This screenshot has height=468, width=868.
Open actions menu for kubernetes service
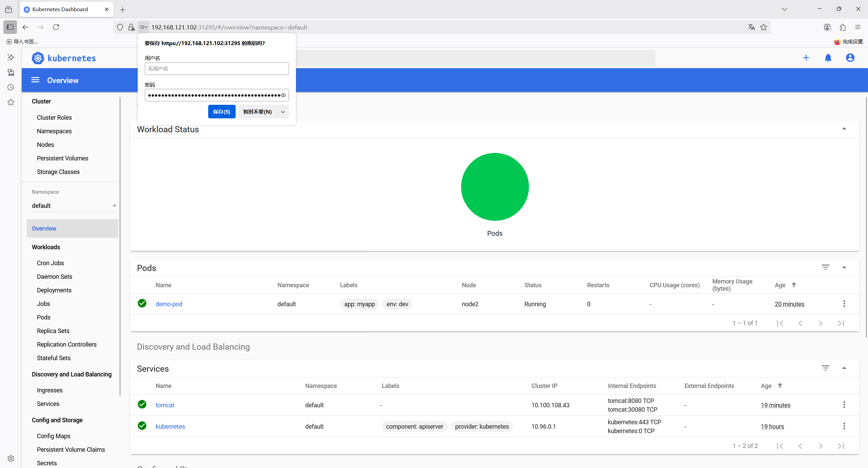click(844, 426)
